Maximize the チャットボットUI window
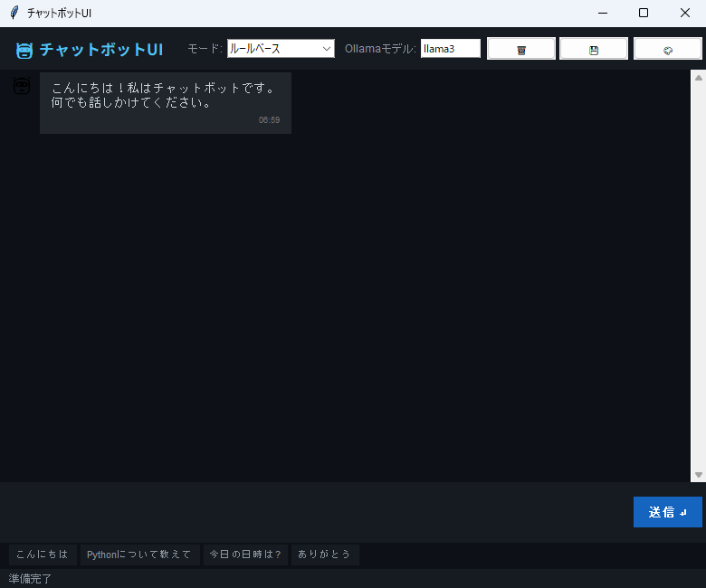Viewport: 706px width, 588px height. coord(644,13)
